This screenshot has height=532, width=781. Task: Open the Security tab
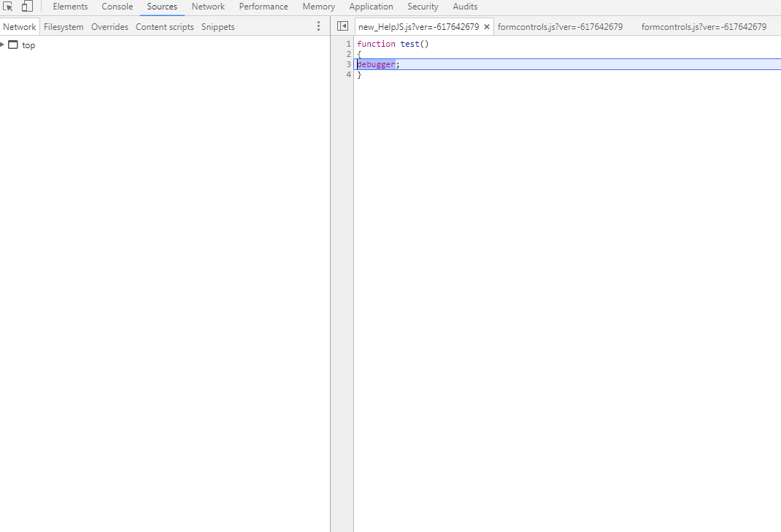423,7
